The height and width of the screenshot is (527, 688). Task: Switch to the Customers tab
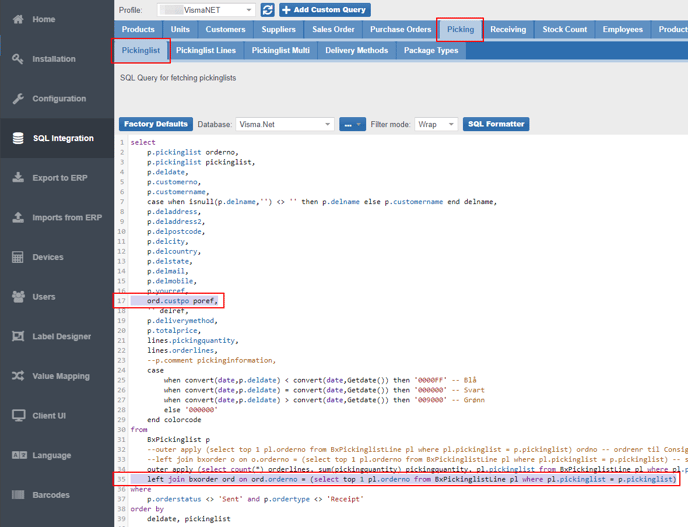click(x=225, y=29)
